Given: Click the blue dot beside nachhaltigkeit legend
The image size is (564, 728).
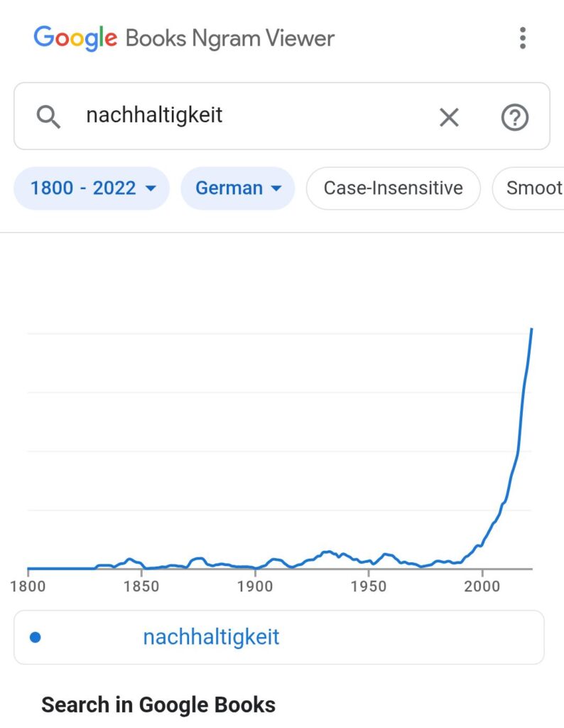Looking at the screenshot, I should [36, 637].
